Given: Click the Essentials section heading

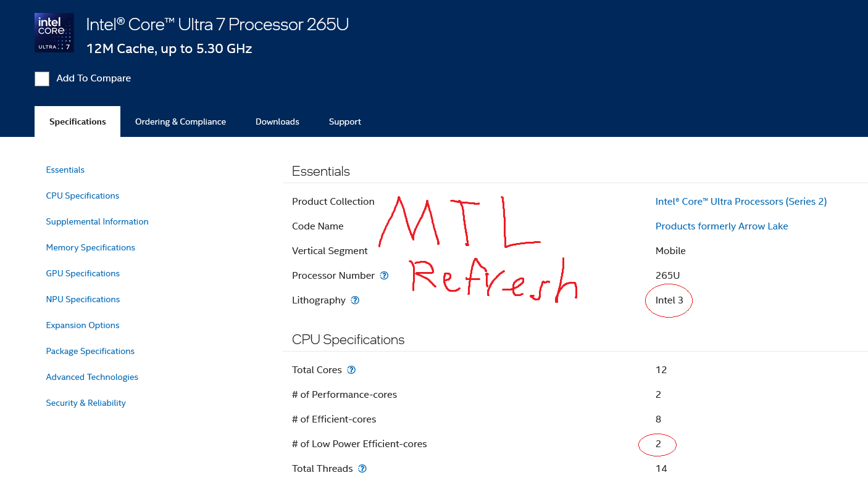Looking at the screenshot, I should 321,171.
